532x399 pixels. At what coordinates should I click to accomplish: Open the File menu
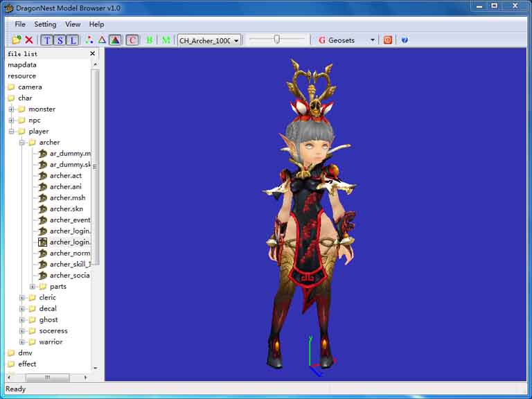tap(20, 24)
